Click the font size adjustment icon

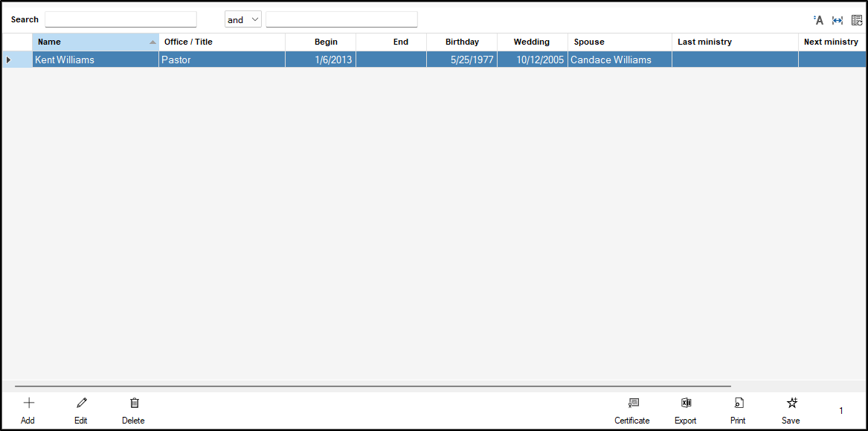pyautogui.click(x=819, y=20)
